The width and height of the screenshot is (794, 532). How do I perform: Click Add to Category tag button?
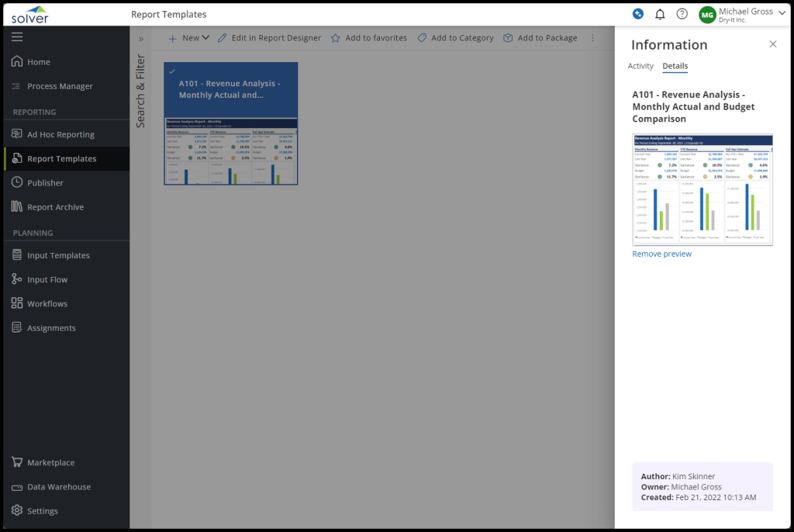(x=455, y=38)
